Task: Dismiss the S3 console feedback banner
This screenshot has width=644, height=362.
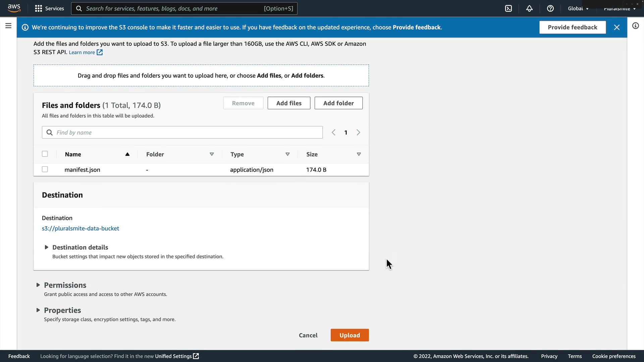Action: tap(616, 27)
